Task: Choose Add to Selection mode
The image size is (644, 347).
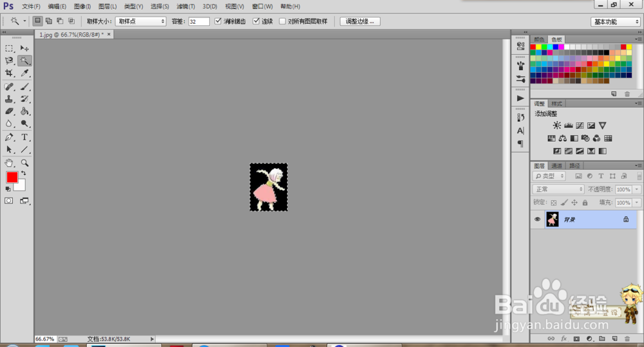Action: tap(49, 21)
